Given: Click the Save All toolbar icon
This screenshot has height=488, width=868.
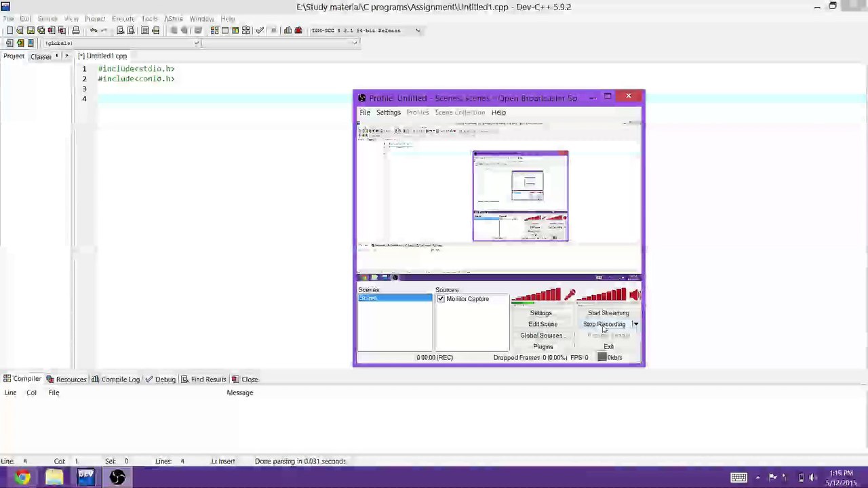Looking at the screenshot, I should point(41,30).
